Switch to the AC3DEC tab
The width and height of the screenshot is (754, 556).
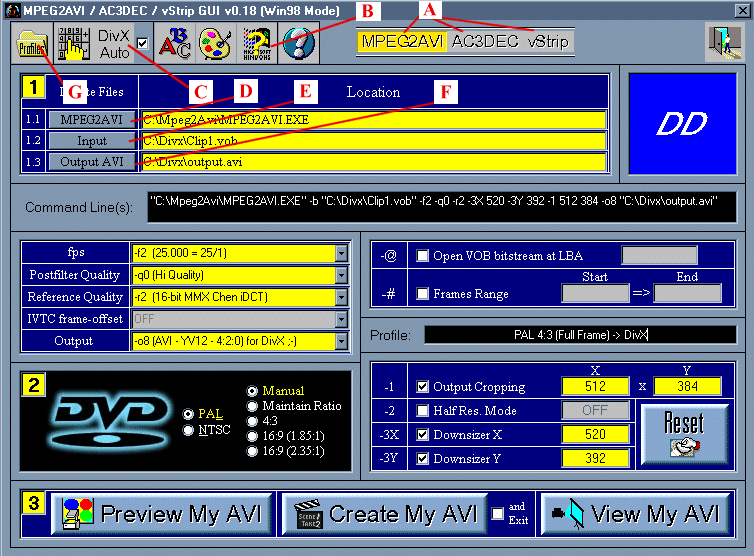pyautogui.click(x=485, y=42)
